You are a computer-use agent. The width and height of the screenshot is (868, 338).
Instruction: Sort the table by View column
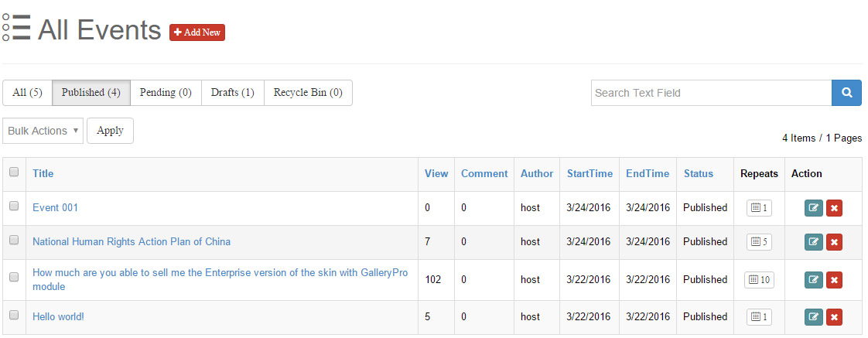click(x=436, y=174)
